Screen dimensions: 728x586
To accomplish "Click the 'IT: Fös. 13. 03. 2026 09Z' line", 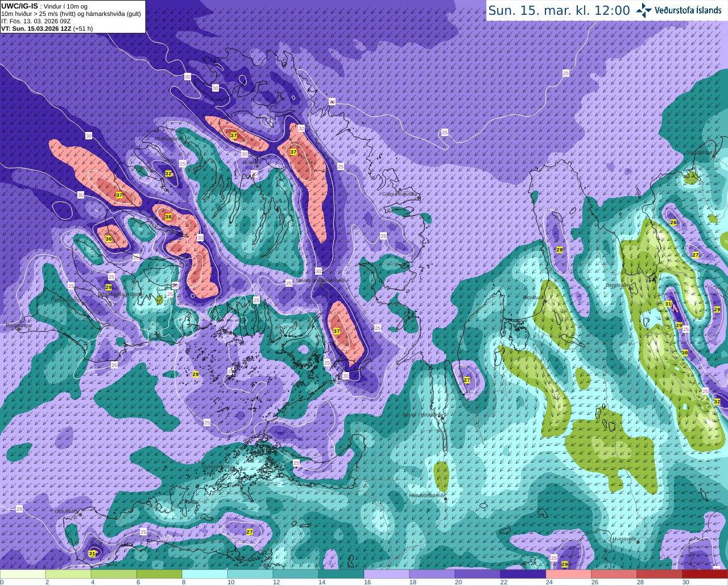I will point(36,21).
